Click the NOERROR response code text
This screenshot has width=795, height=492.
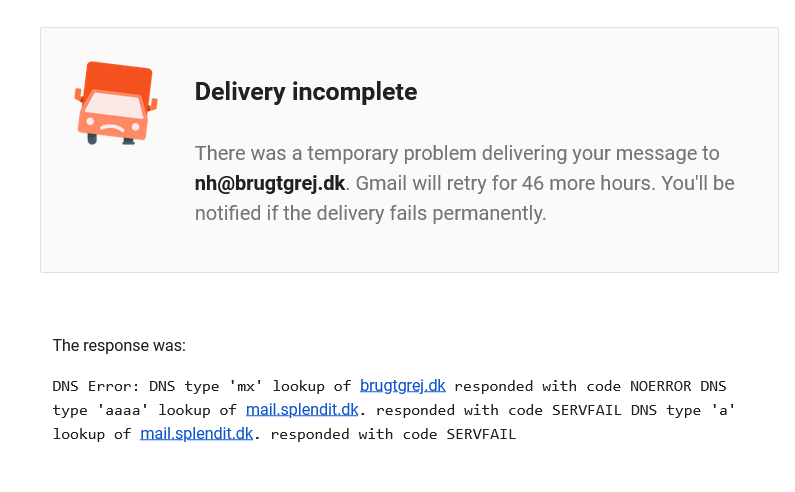661,386
